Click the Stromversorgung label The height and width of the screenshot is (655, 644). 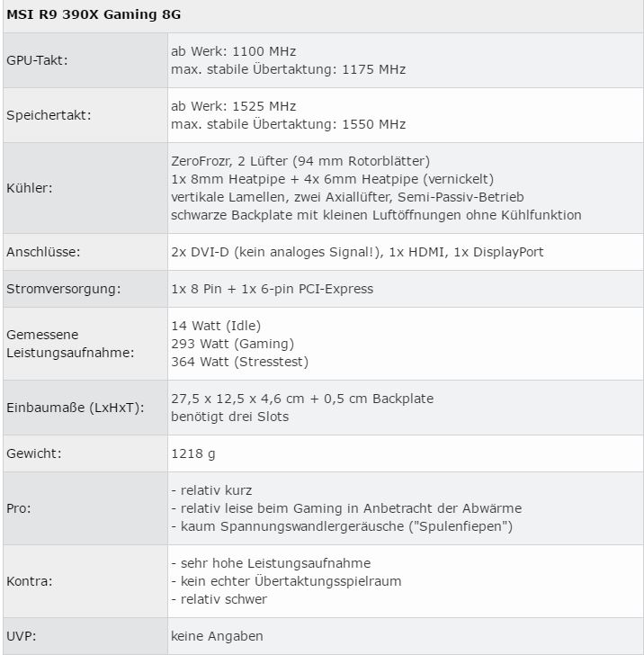(x=64, y=289)
